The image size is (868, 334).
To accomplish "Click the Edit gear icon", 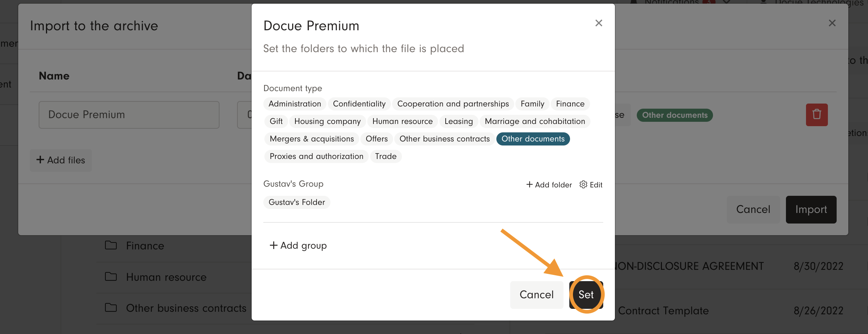I will coord(583,185).
